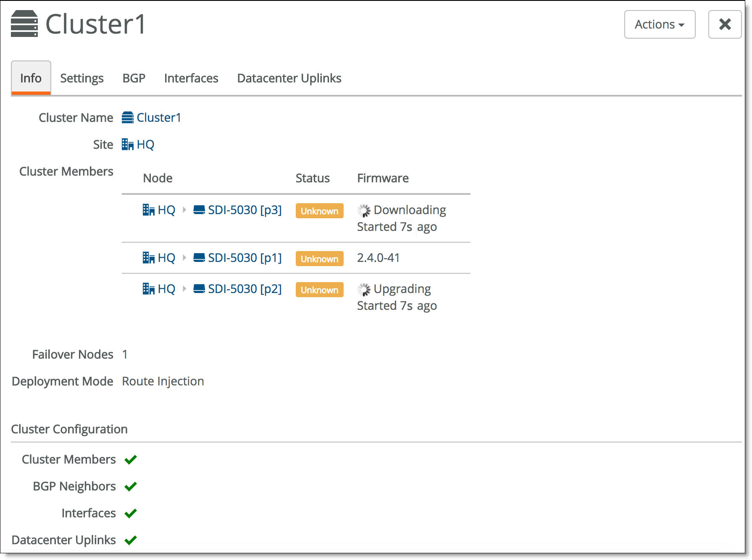Click the green check beside BGP Neighbors
The width and height of the screenshot is (752, 560).
tap(131, 487)
